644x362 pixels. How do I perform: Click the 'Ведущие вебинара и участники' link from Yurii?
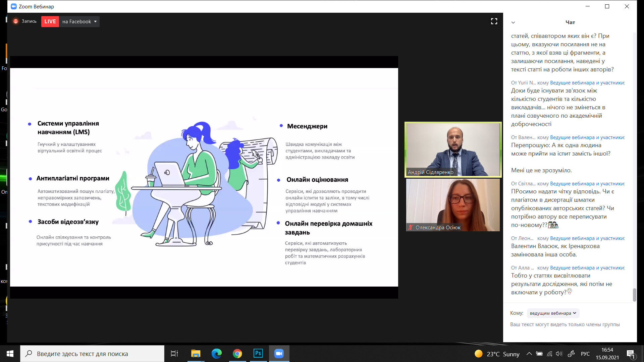click(587, 83)
